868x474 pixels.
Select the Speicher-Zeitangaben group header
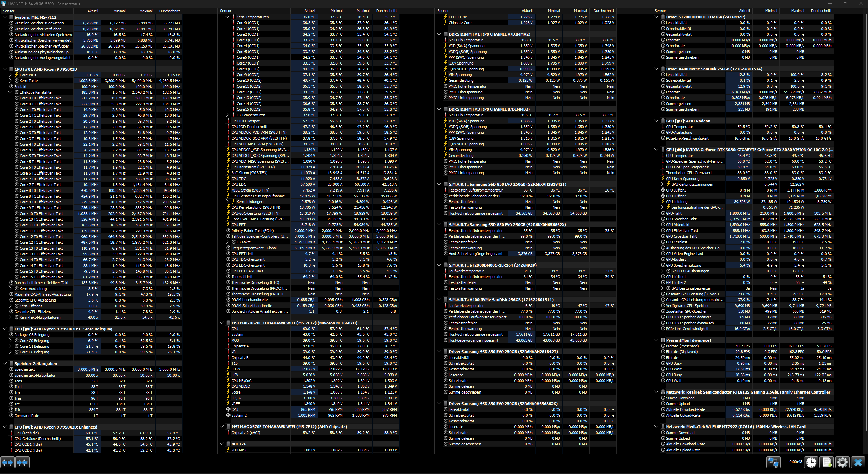click(36, 364)
